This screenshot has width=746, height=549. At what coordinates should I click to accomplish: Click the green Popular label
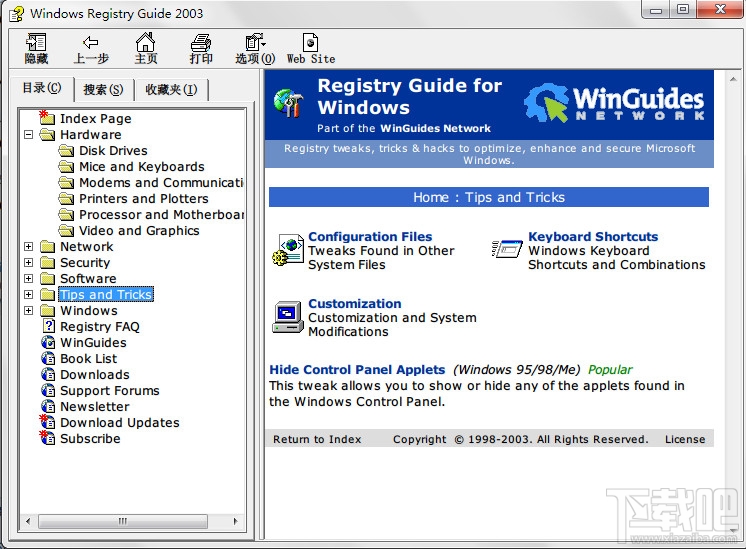610,370
